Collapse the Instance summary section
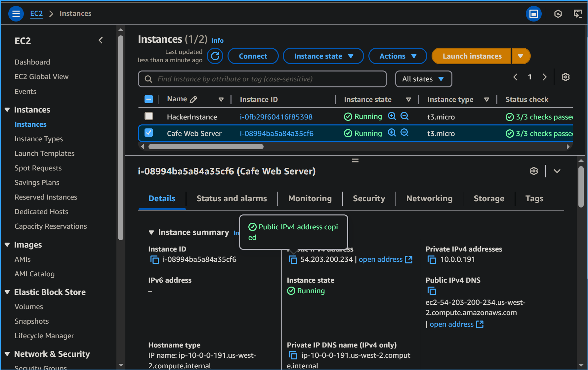Viewport: 588px width, 370px height. coord(151,232)
